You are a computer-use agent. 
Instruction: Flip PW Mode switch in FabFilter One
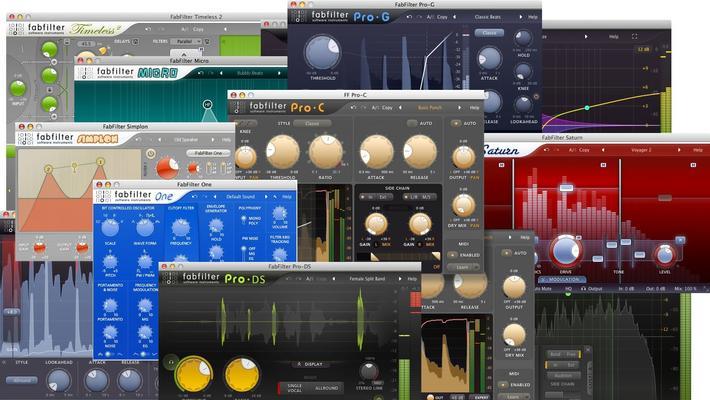click(244, 252)
